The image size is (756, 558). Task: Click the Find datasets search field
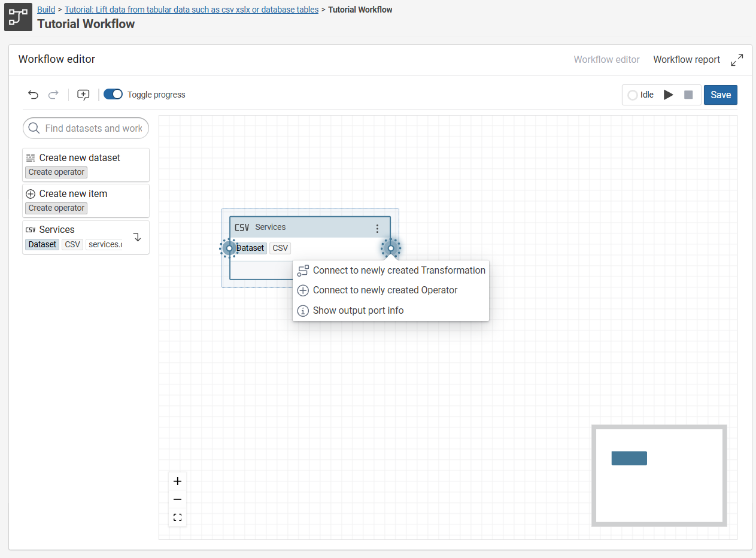coord(93,128)
